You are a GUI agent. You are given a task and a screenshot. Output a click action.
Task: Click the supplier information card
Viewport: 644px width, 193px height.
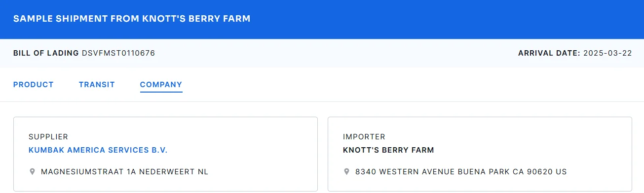click(165, 154)
